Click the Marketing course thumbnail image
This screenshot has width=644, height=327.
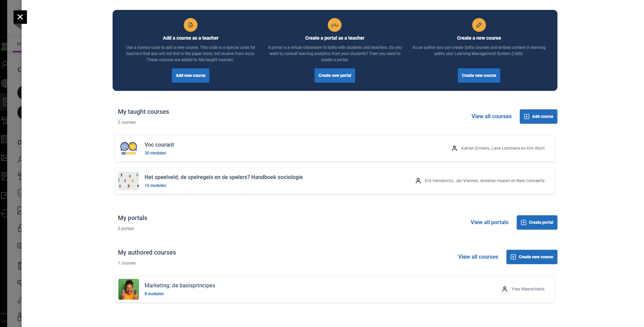pos(129,289)
